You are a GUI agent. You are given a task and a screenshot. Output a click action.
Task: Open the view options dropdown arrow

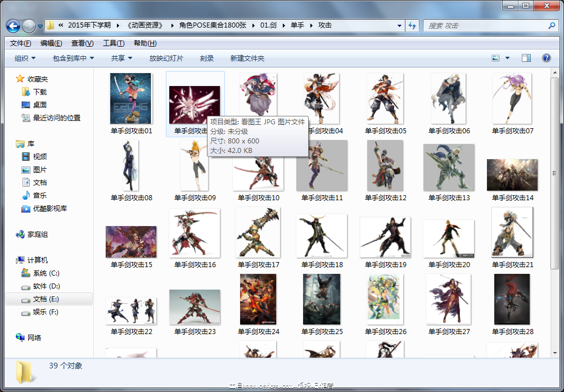[x=507, y=58]
